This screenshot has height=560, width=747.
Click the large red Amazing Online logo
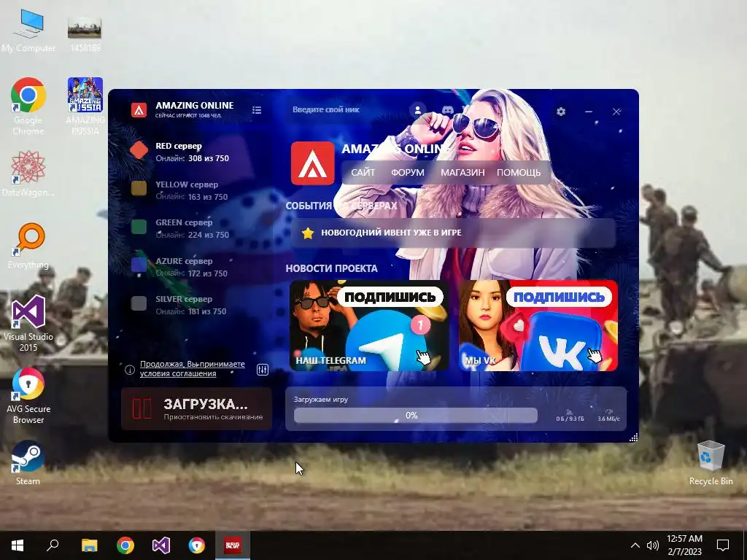(312, 163)
